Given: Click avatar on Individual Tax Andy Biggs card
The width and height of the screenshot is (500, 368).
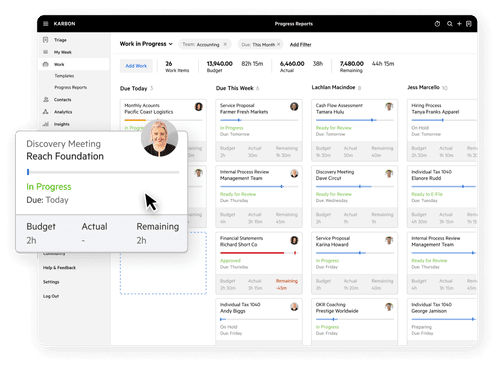Looking at the screenshot, I should (294, 306).
